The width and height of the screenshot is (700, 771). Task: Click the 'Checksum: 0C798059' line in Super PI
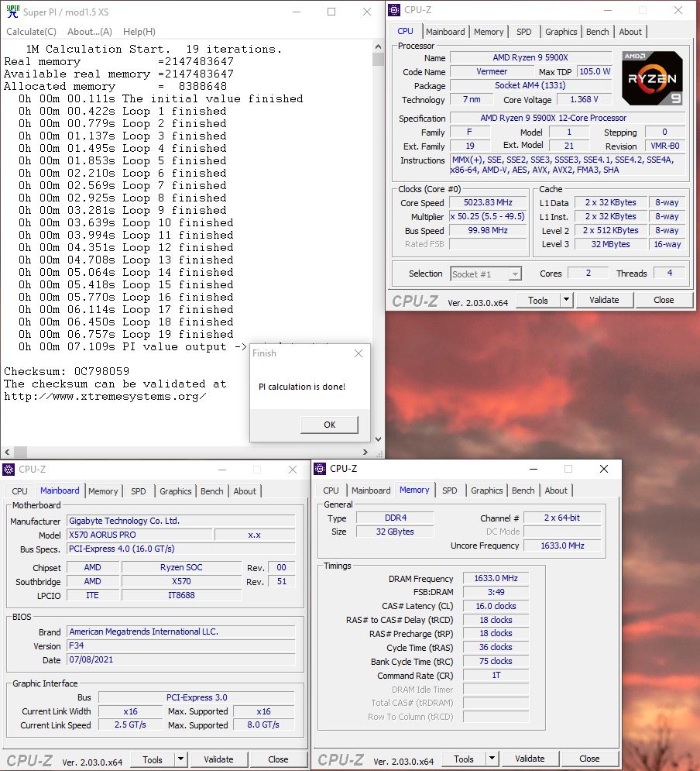point(67,371)
